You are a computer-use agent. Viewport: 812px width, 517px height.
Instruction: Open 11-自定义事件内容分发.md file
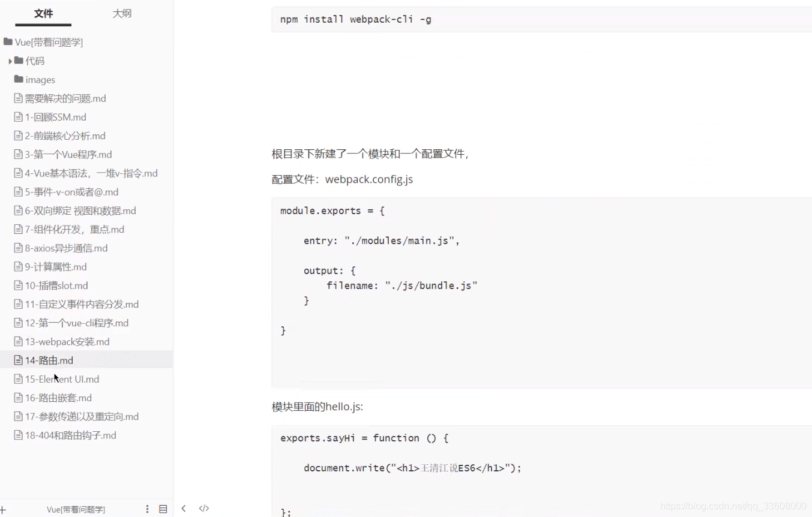82,304
